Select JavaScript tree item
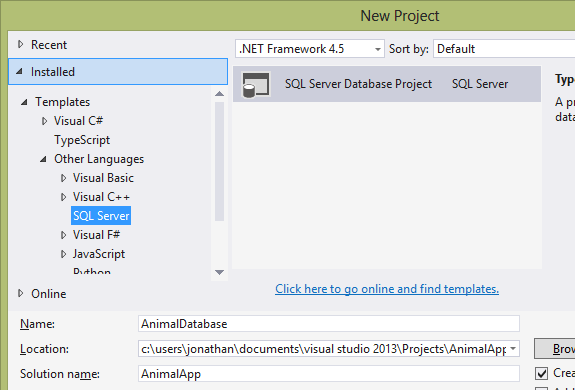This screenshot has width=575, height=390. tap(99, 254)
